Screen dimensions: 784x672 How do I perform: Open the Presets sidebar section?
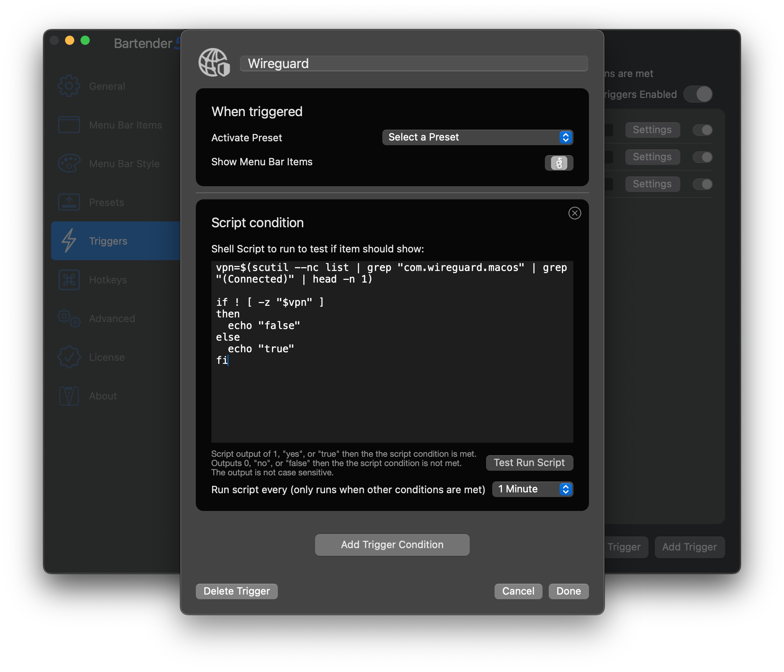pos(115,202)
